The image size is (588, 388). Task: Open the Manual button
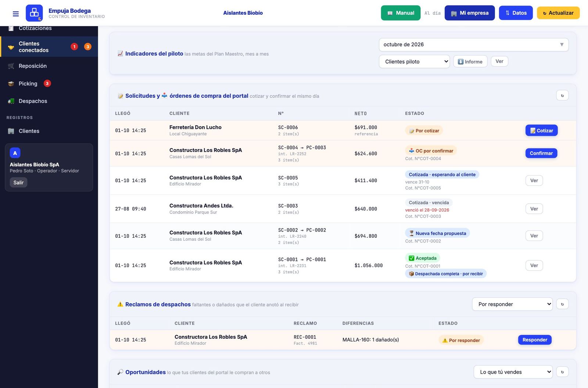pyautogui.click(x=401, y=13)
